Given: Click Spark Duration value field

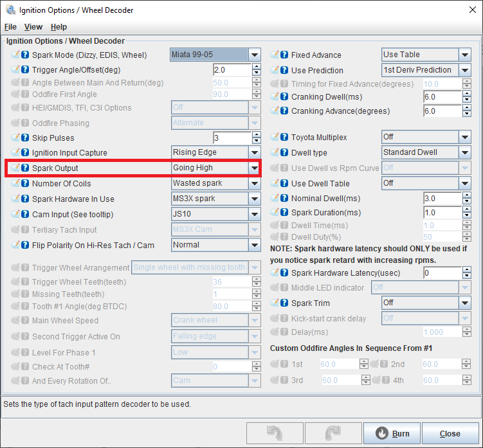Looking at the screenshot, I should (x=442, y=212).
